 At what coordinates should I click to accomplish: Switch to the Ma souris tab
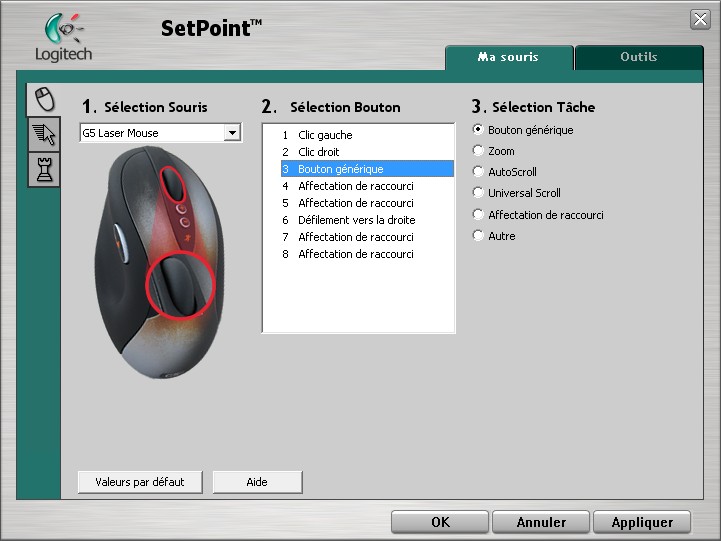click(x=509, y=57)
